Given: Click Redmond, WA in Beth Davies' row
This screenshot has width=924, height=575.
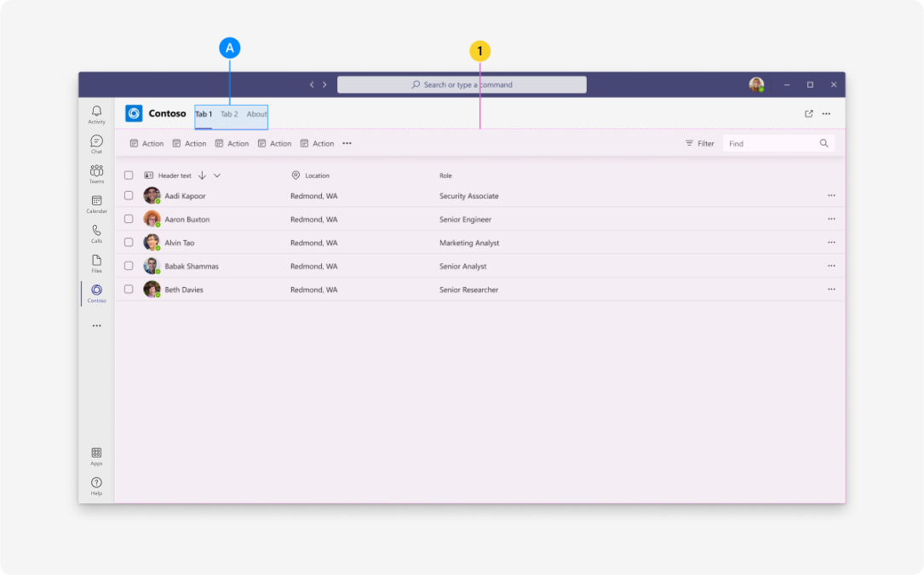Looking at the screenshot, I should click(314, 290).
